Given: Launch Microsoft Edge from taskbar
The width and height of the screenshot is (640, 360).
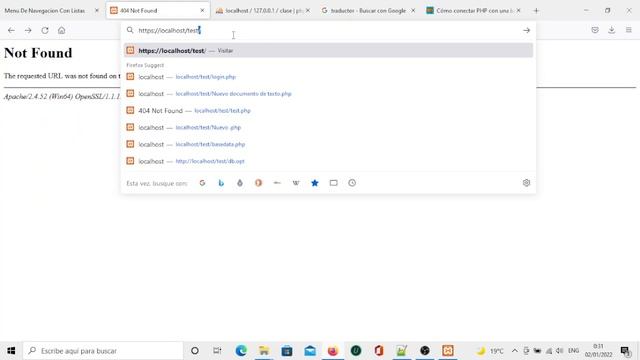Looking at the screenshot, I should (241, 351).
